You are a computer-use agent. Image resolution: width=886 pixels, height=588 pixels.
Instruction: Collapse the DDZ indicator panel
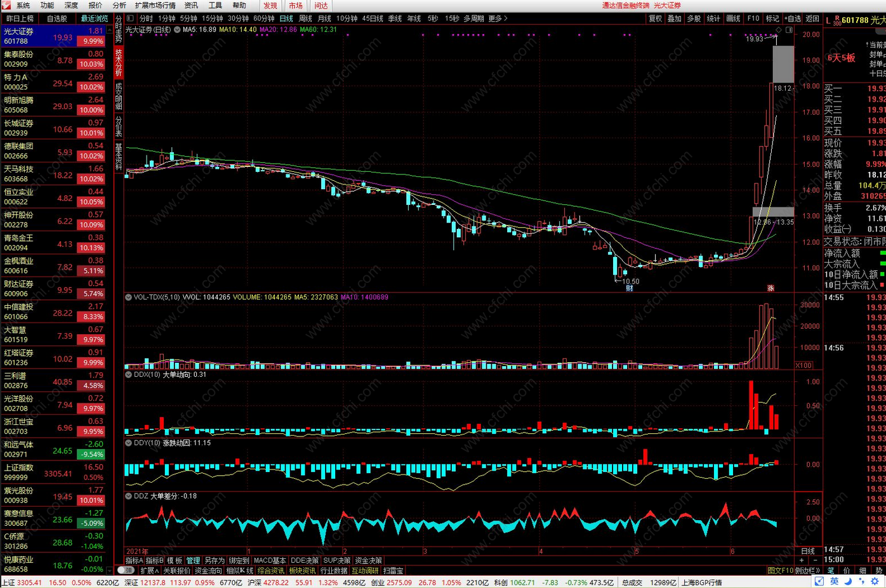(129, 496)
